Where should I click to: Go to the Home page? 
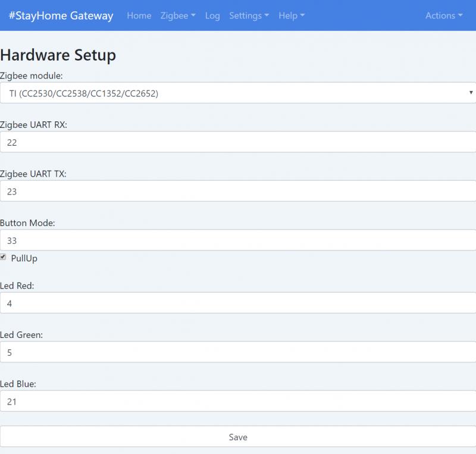point(139,15)
